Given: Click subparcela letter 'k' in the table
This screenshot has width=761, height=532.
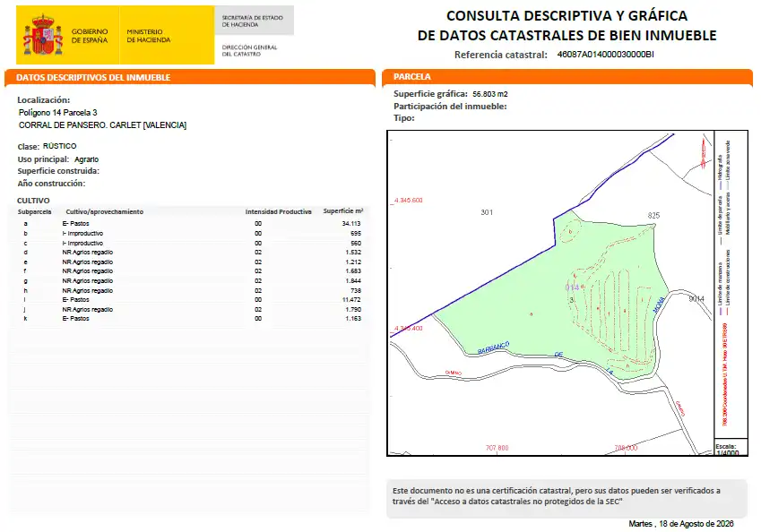Looking at the screenshot, I should click(x=25, y=319).
